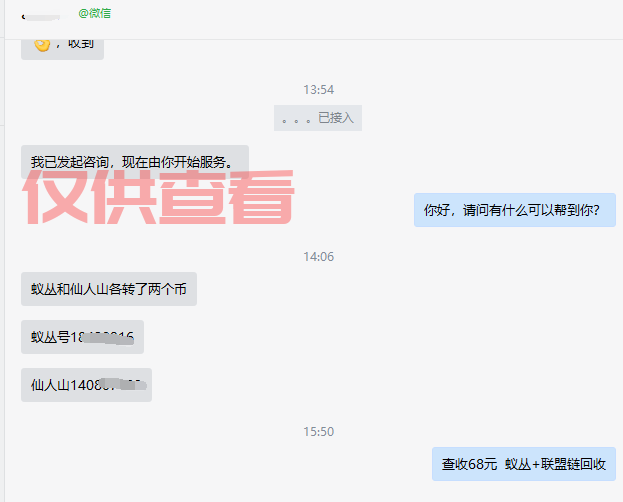Click the 已接入 system notice text

336,118
